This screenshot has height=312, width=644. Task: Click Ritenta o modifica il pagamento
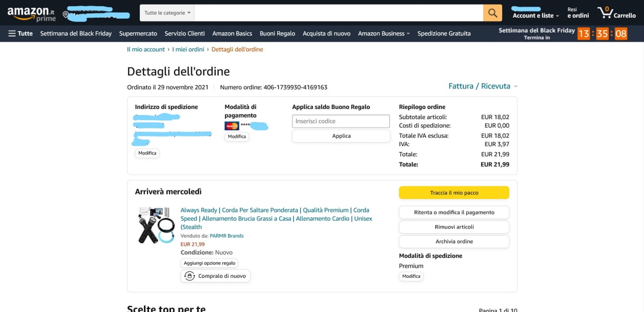click(x=454, y=213)
